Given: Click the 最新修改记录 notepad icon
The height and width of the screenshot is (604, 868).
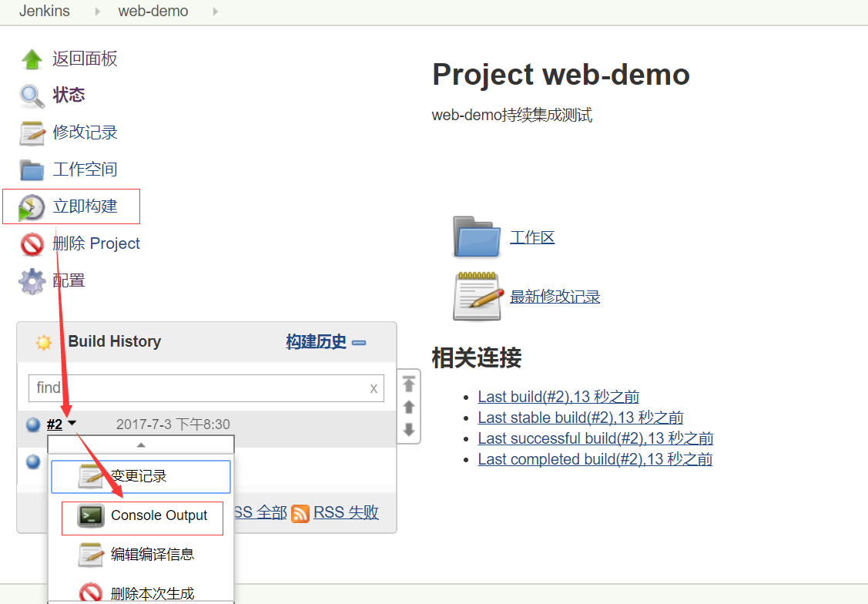Looking at the screenshot, I should 475,297.
